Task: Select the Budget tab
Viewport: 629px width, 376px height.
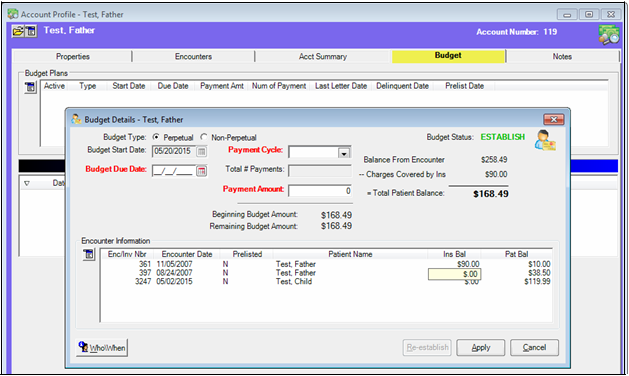Action: point(448,56)
